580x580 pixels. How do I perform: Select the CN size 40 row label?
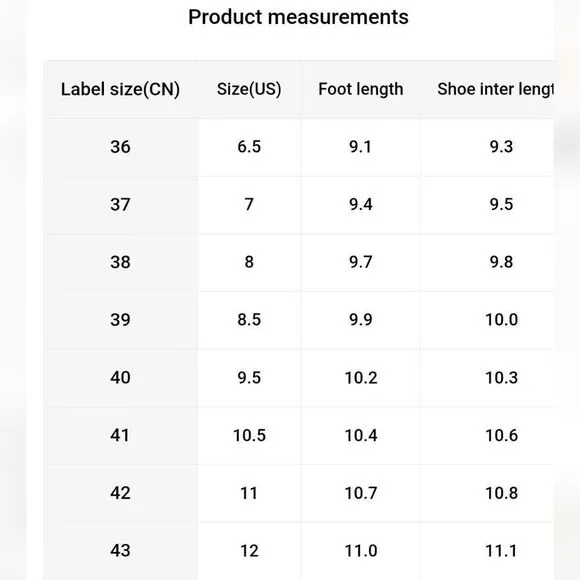pos(120,378)
